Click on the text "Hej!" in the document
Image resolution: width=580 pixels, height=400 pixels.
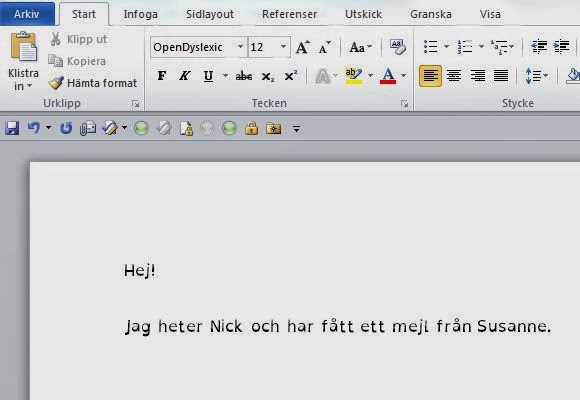[139, 270]
